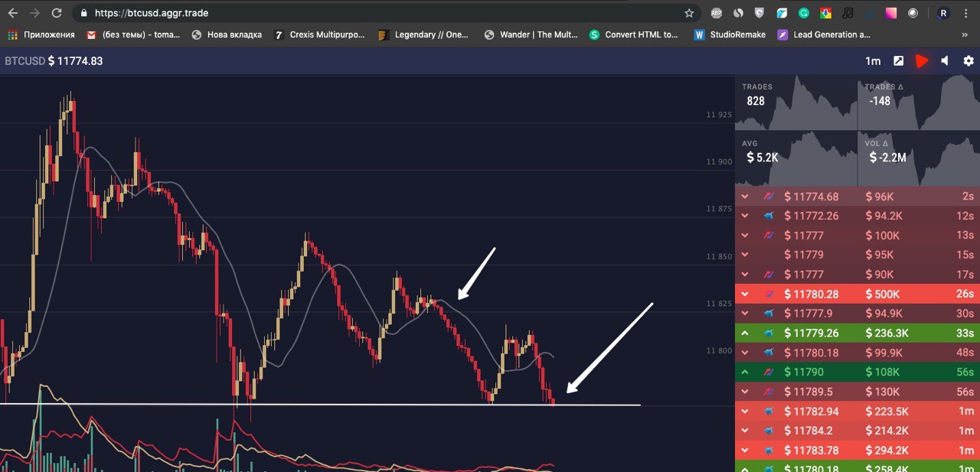
Task: Click the $ 11774.83 price header
Action: click(75, 61)
